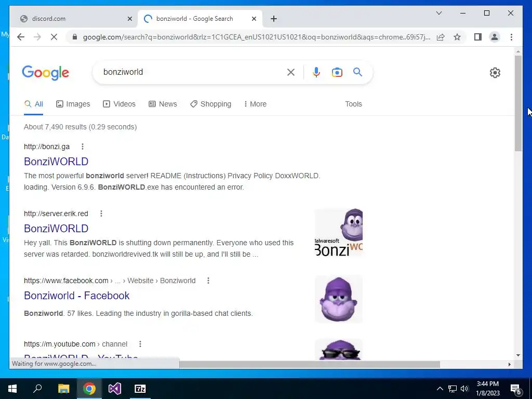This screenshot has width=532, height=399.
Task: Open Chrome three-dot menu
Action: coord(511,37)
